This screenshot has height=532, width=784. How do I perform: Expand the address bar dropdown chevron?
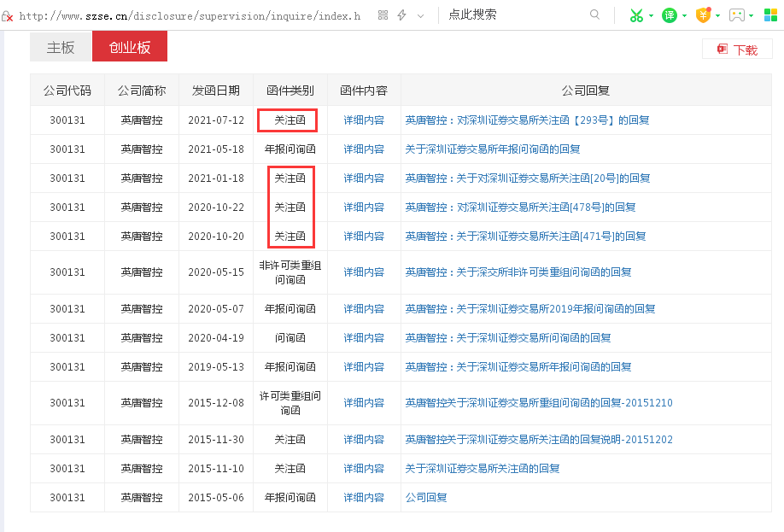coord(420,16)
